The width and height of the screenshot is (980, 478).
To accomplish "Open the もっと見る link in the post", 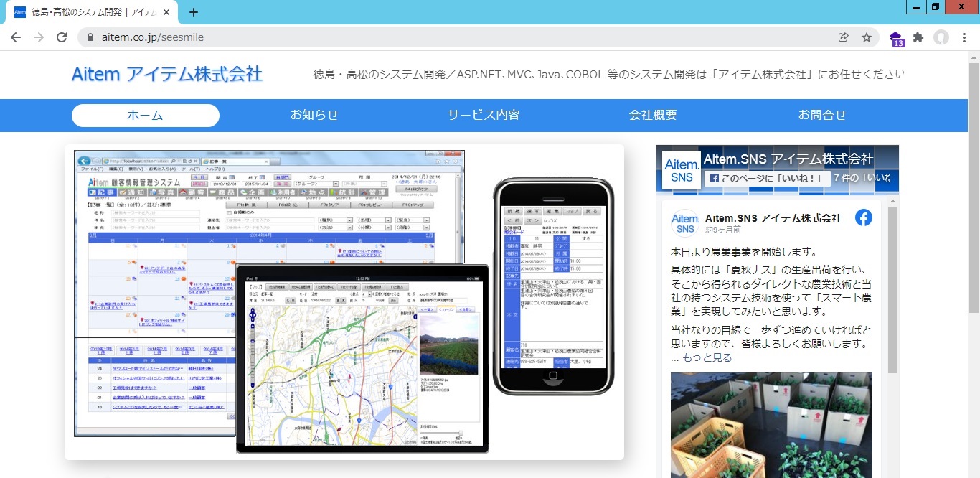I will (707, 357).
